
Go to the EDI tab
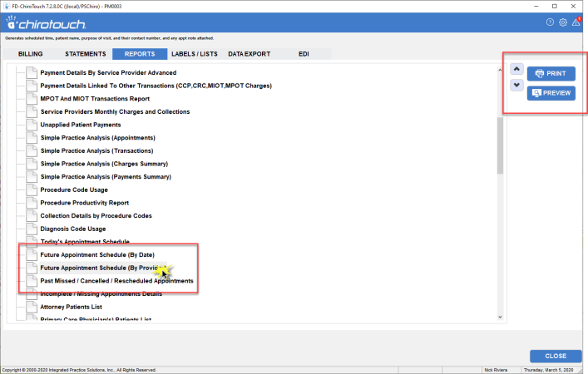(304, 54)
